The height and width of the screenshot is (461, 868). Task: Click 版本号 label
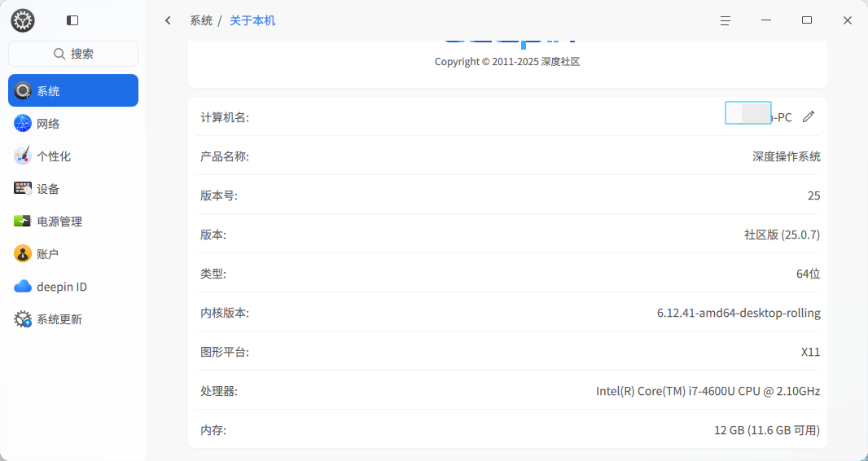(219, 196)
